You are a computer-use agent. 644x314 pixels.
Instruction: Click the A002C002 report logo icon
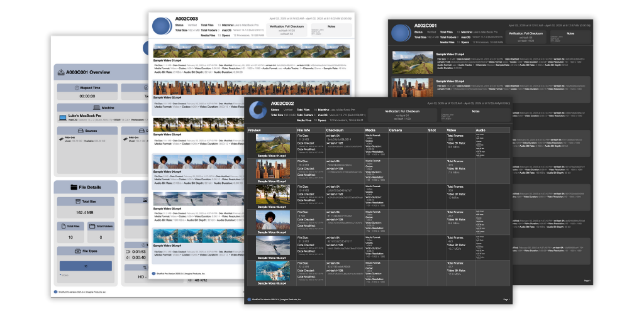pos(257,111)
